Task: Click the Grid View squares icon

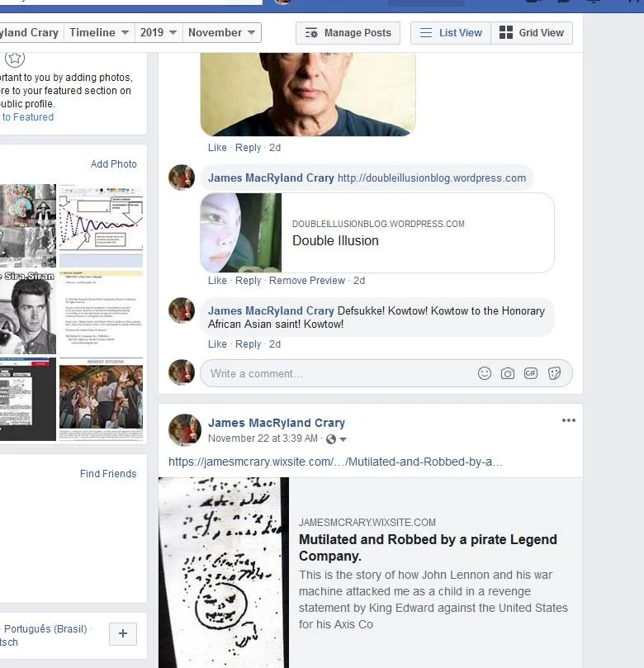Action: point(505,32)
